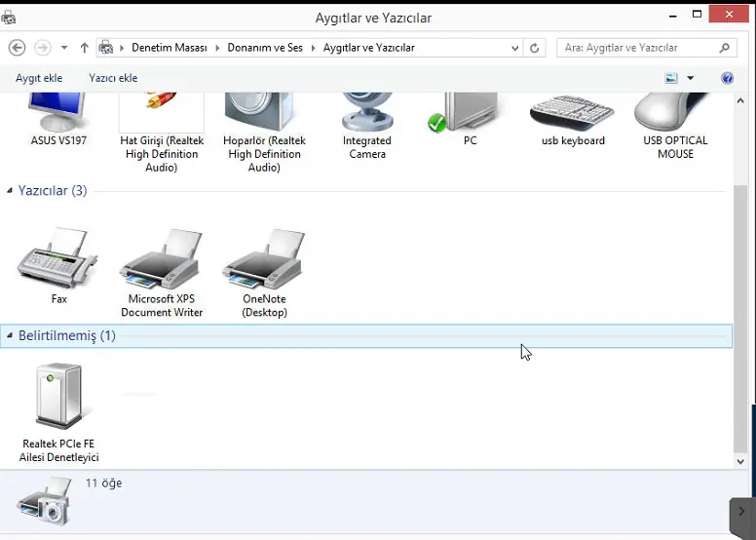Navigate to Donanım ve Ses breadcrumb
The image size is (756, 540).
pyautogui.click(x=265, y=48)
